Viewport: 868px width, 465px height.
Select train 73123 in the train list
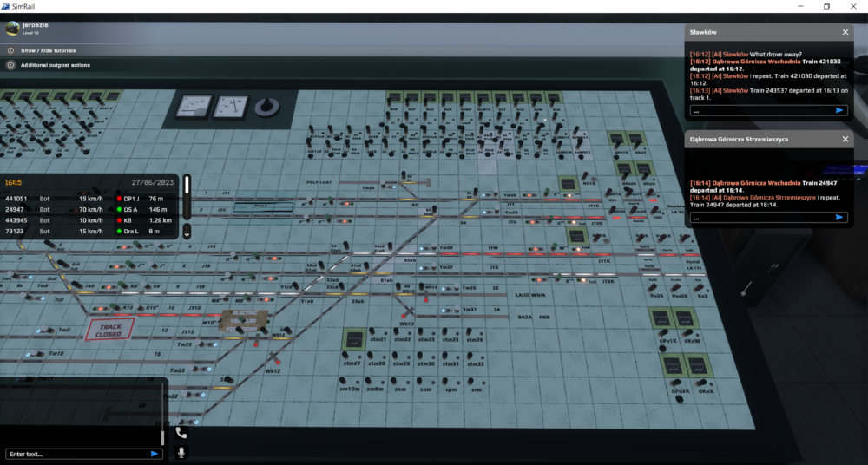[89, 232]
